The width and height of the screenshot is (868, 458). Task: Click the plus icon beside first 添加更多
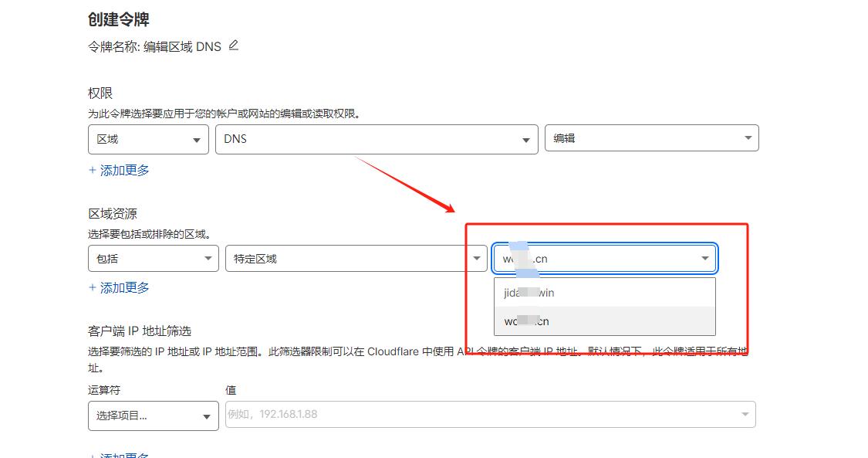92,170
